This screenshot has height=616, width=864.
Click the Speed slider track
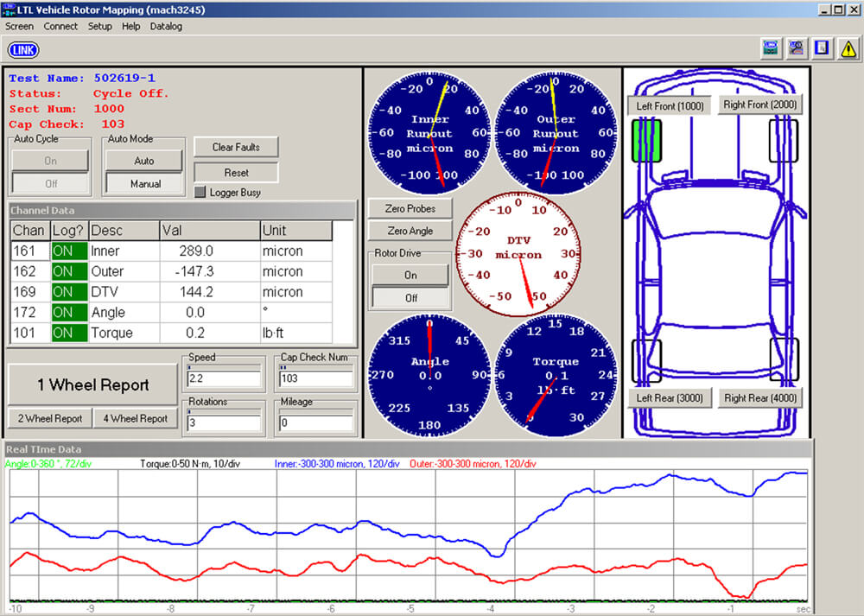[224, 367]
